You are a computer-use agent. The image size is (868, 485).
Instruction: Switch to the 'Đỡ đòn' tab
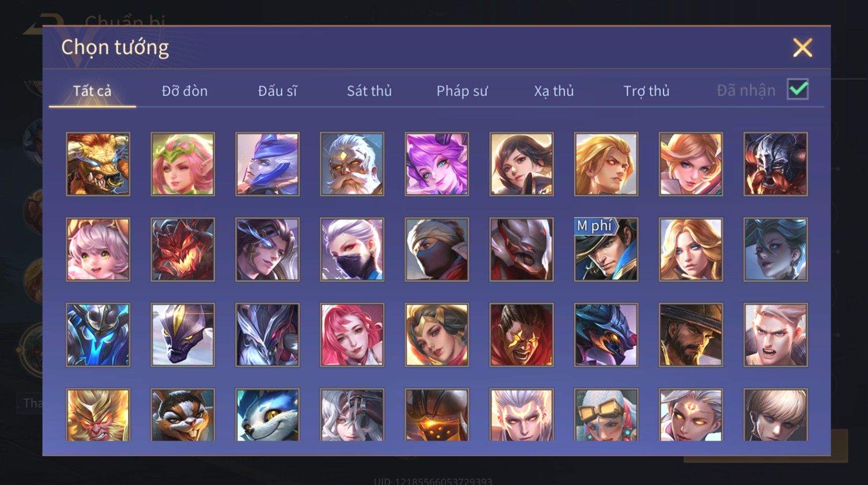point(184,91)
